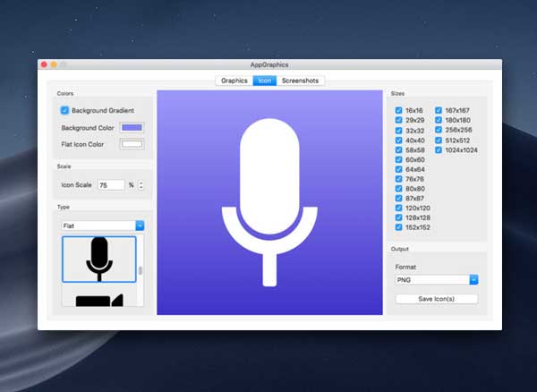Uncheck the 16x16 size checkbox

point(398,110)
